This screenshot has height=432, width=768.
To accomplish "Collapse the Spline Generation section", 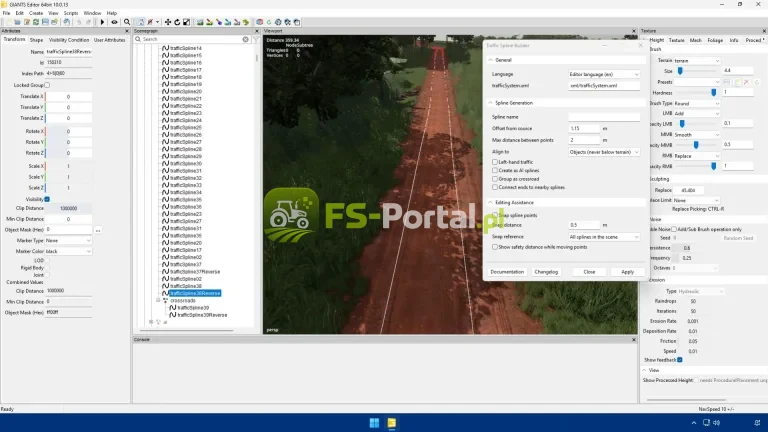I will click(x=490, y=103).
